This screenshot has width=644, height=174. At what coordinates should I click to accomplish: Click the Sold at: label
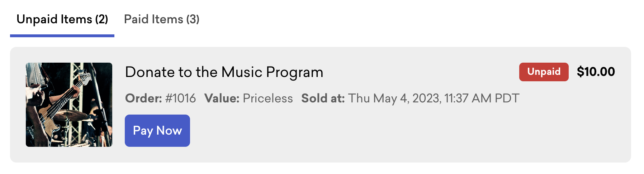tap(323, 98)
